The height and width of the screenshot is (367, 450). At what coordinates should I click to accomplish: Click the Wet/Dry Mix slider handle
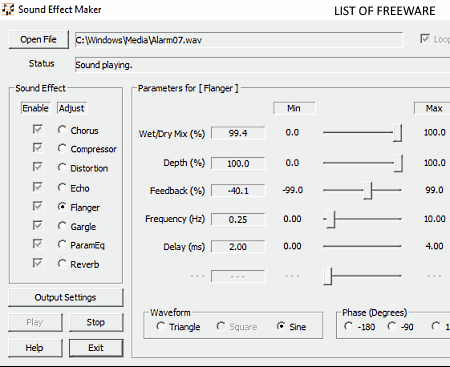coord(397,133)
